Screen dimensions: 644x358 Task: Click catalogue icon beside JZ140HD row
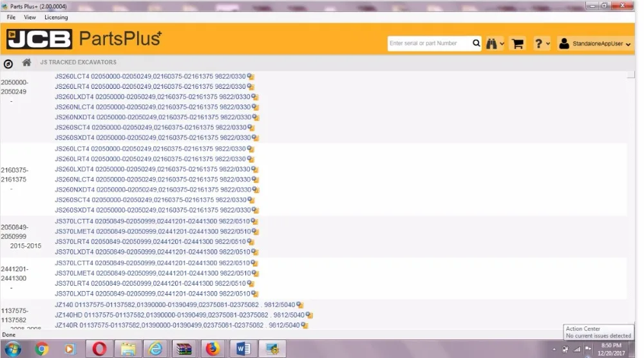point(309,316)
